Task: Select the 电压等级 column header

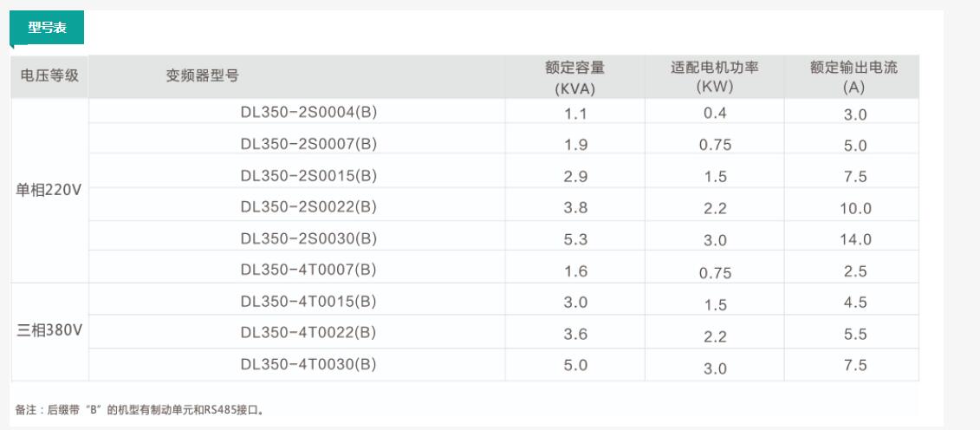Action: click(x=49, y=76)
